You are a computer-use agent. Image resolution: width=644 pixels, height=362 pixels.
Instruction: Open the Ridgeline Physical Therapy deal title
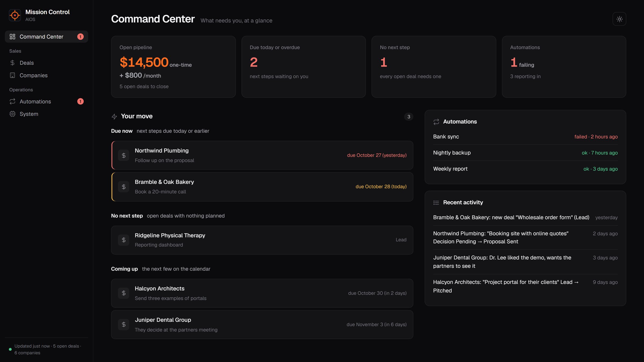tap(170, 235)
